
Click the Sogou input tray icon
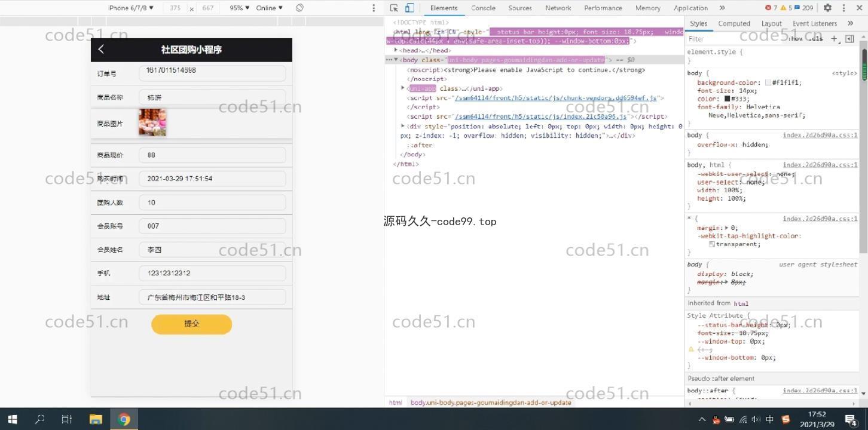786,419
